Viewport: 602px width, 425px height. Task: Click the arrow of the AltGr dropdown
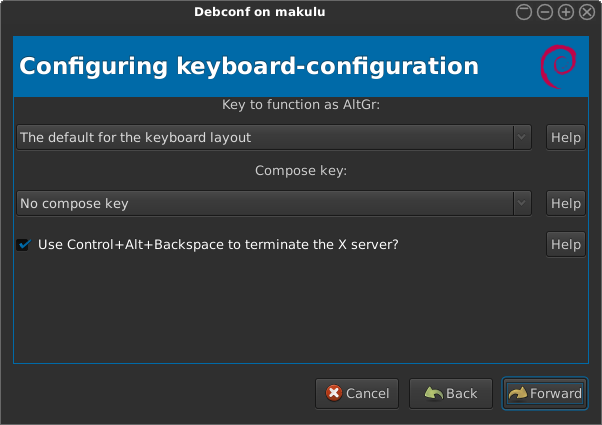tap(522, 137)
